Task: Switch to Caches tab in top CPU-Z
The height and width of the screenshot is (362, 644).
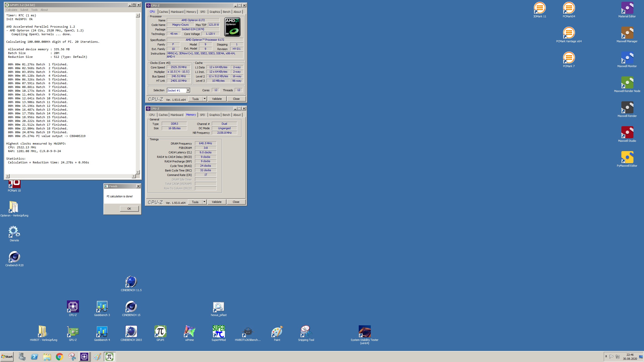Action: pyautogui.click(x=163, y=12)
